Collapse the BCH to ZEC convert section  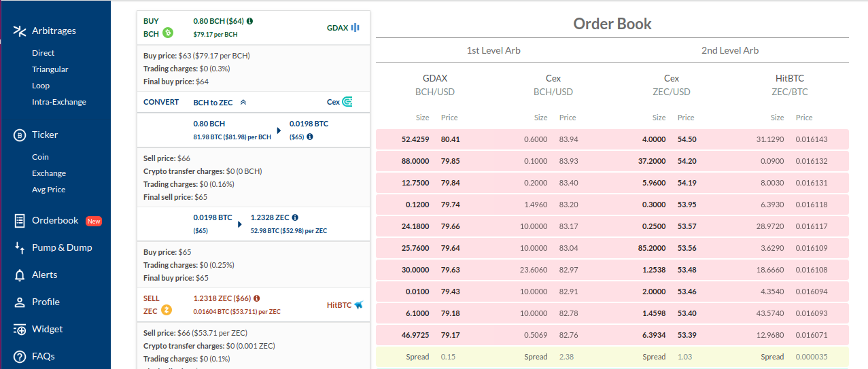coord(243,102)
